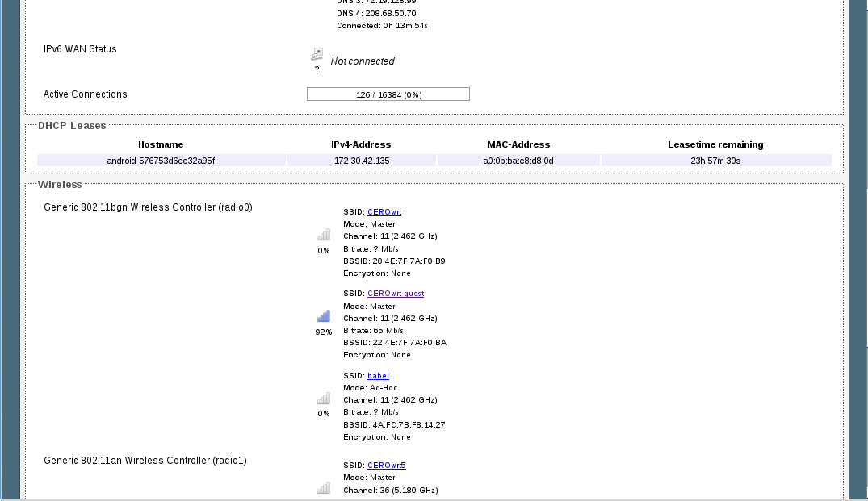
Task: Click the DHCP Leases section title
Action: 72,125
